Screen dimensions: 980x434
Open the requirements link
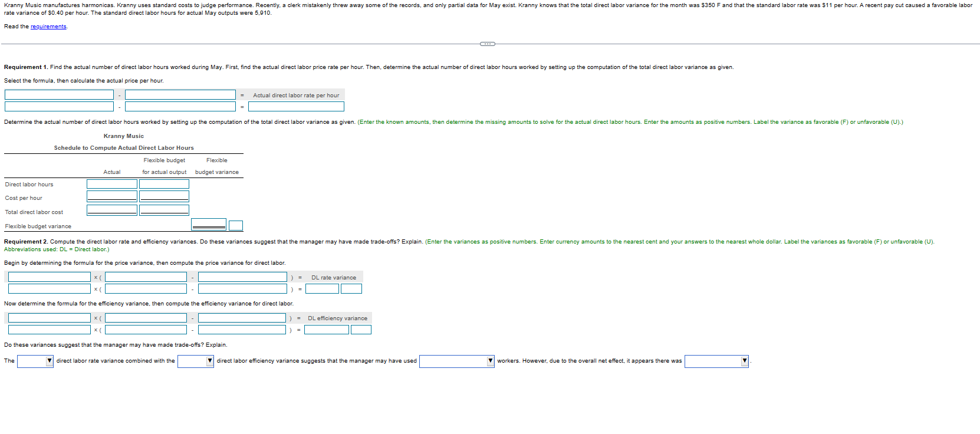coord(48,27)
